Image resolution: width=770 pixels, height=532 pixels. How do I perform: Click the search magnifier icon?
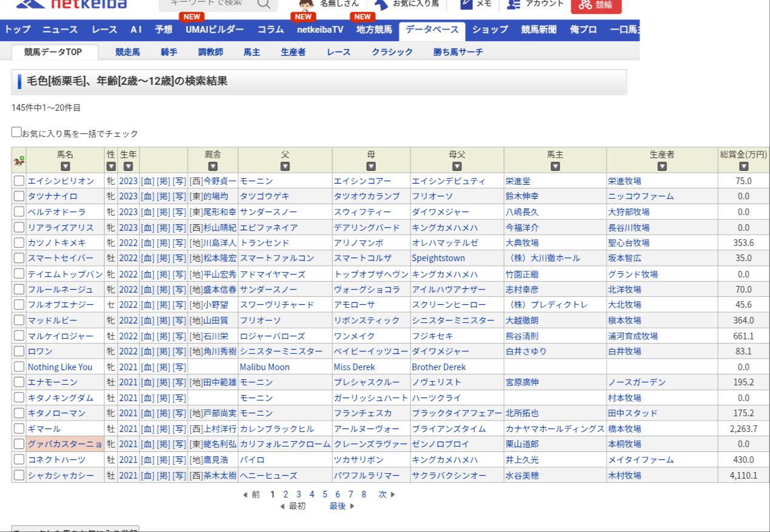click(263, 3)
